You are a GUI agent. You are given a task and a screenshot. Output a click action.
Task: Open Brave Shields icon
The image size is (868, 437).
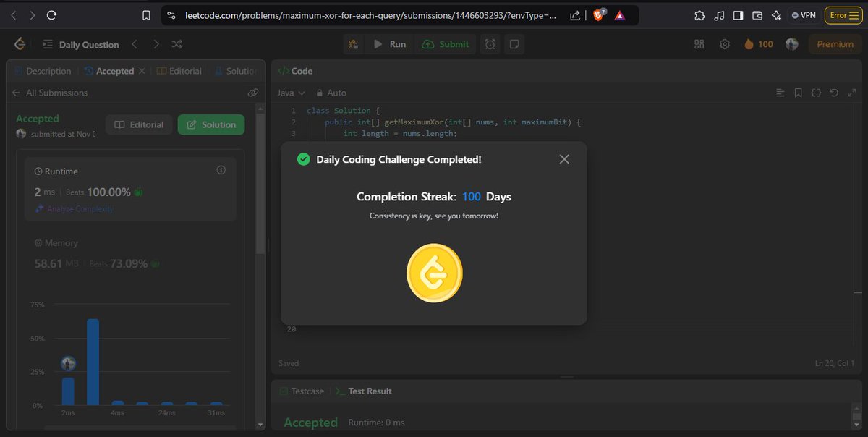pyautogui.click(x=599, y=14)
